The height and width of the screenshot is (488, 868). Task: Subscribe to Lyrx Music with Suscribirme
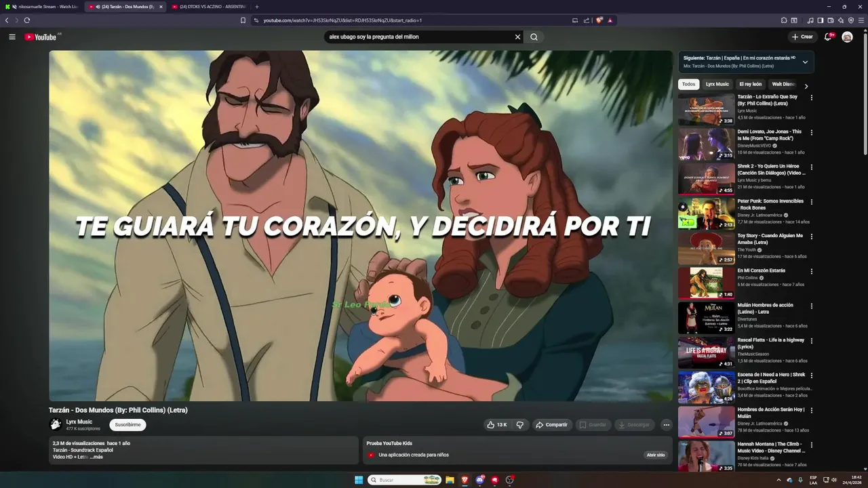[x=127, y=425]
